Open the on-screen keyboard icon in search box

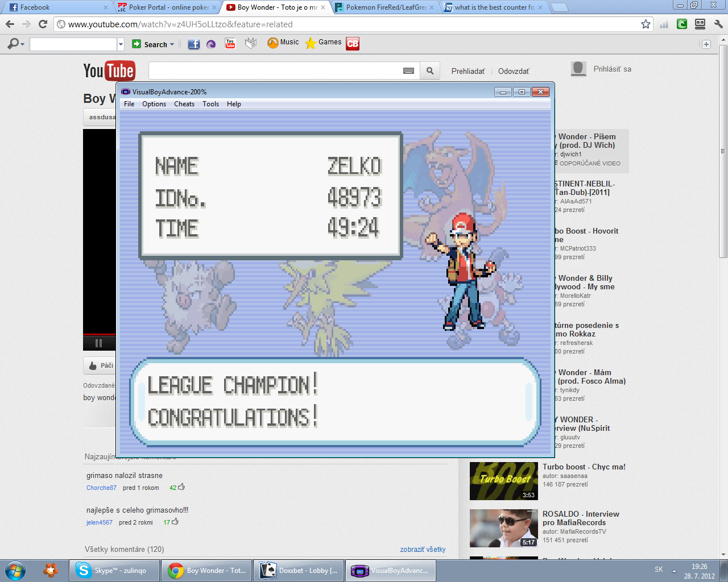click(x=408, y=71)
